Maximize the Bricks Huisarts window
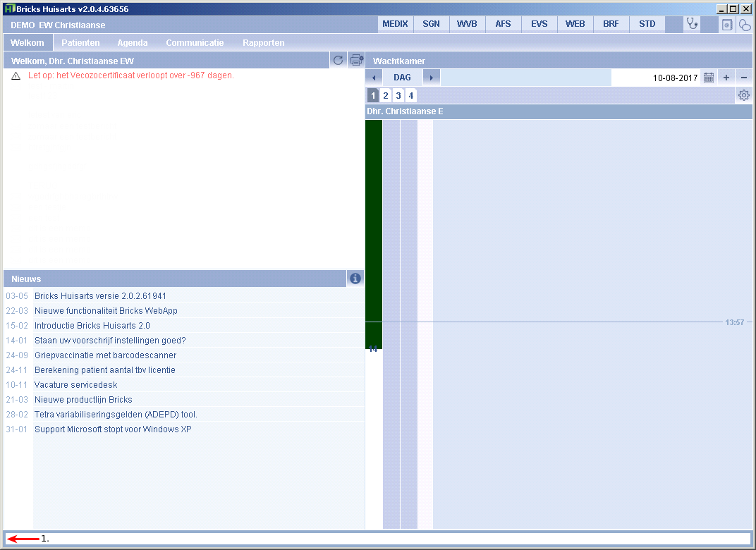This screenshot has width=756, height=550. (x=733, y=8)
